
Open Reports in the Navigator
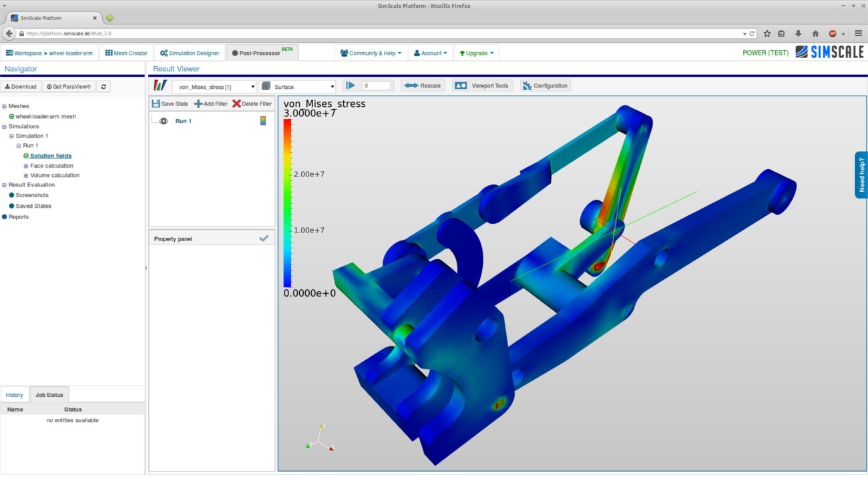(x=19, y=216)
